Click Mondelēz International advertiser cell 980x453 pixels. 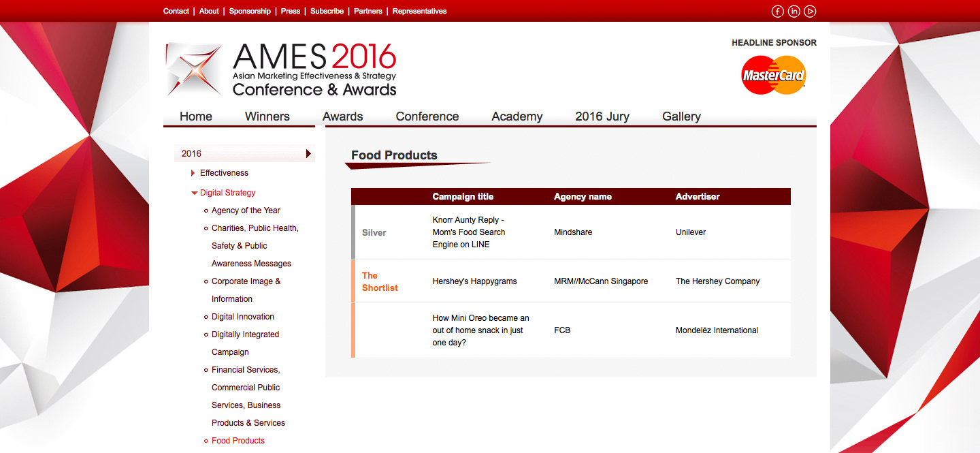(717, 330)
